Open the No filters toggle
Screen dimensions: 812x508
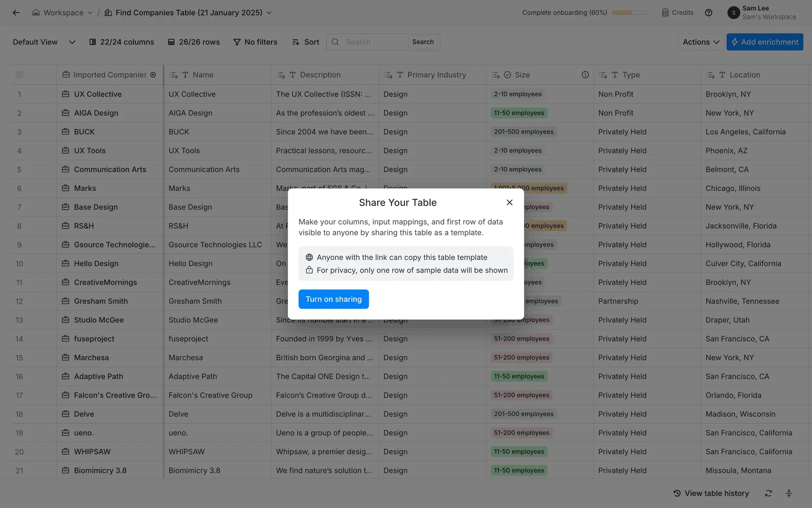(255, 42)
